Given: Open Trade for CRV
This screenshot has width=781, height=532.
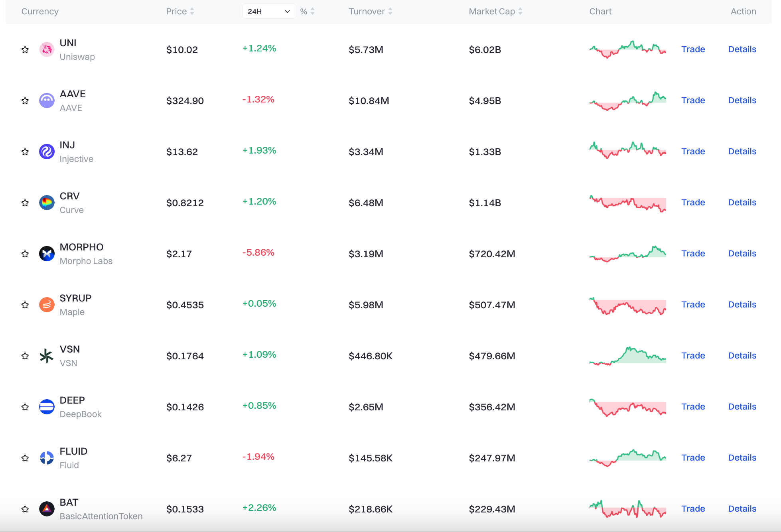Looking at the screenshot, I should 693,203.
